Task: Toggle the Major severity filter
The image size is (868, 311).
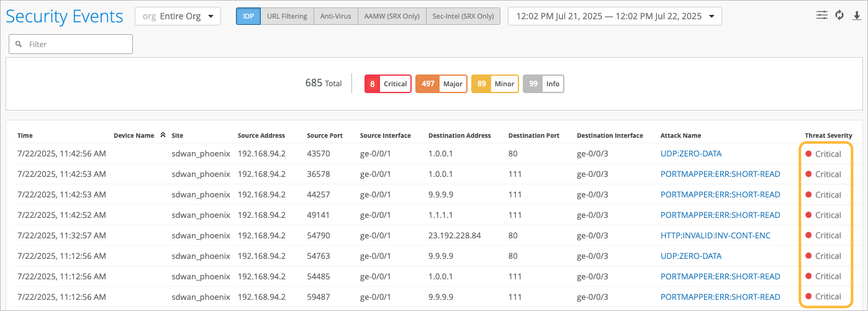Action: (441, 84)
